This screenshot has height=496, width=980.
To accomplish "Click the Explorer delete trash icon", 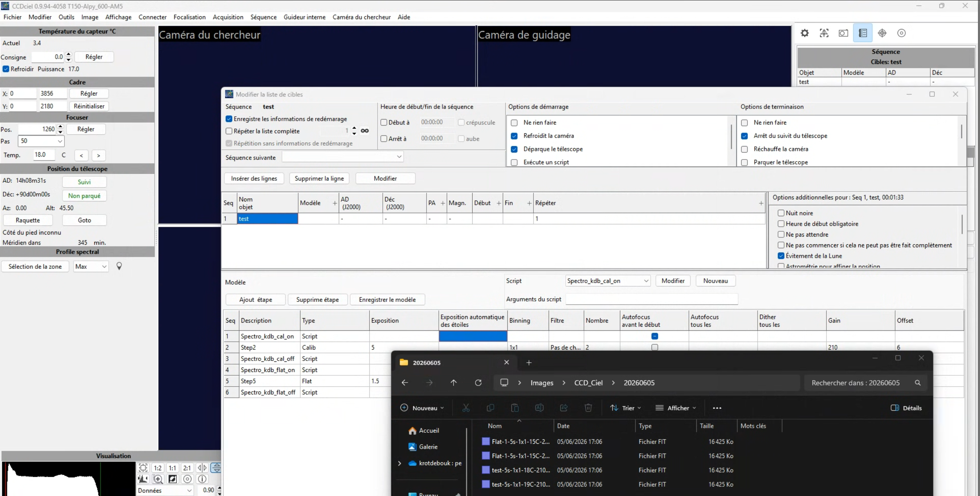I will pyautogui.click(x=588, y=408).
